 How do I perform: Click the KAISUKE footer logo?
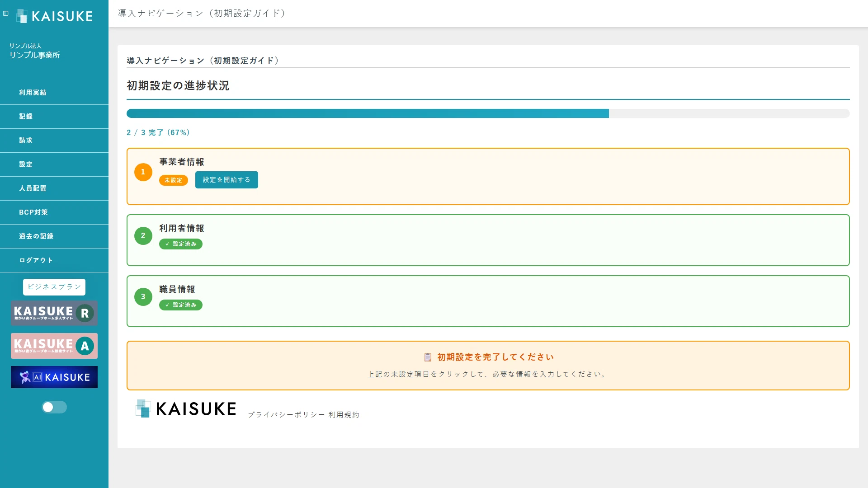[x=186, y=409]
